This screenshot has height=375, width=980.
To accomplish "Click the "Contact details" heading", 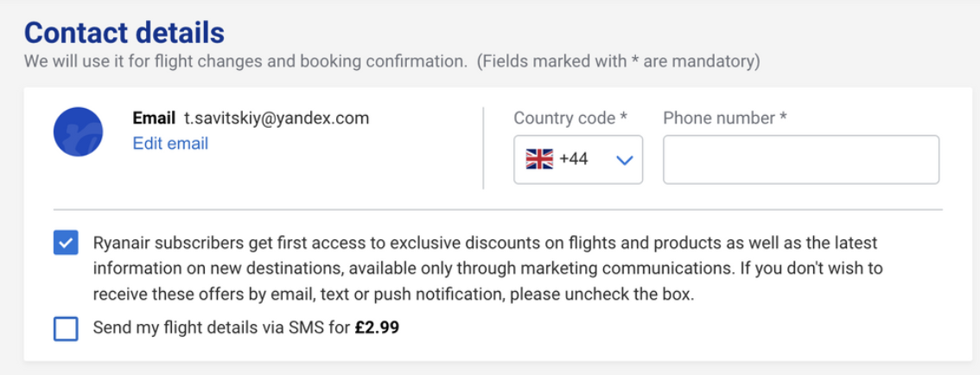I will coord(124,33).
